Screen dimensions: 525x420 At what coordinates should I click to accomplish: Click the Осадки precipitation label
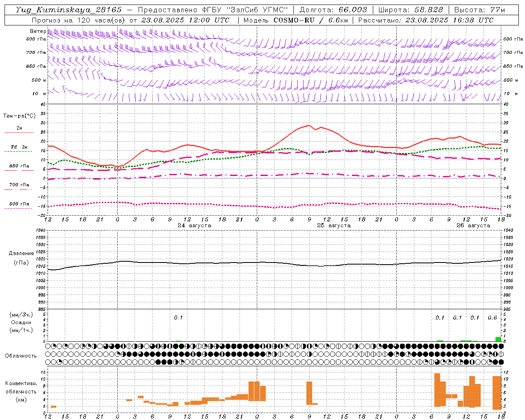click(21, 322)
